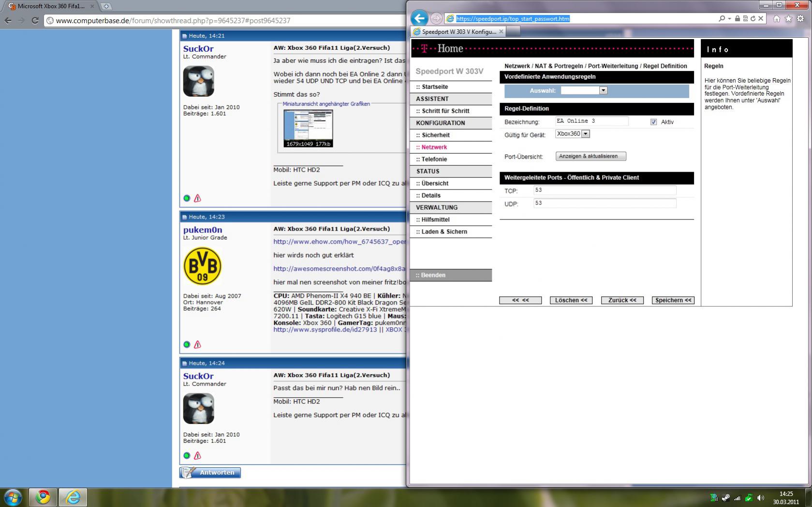
Task: Open the Übersicht status page
Action: [x=435, y=184]
